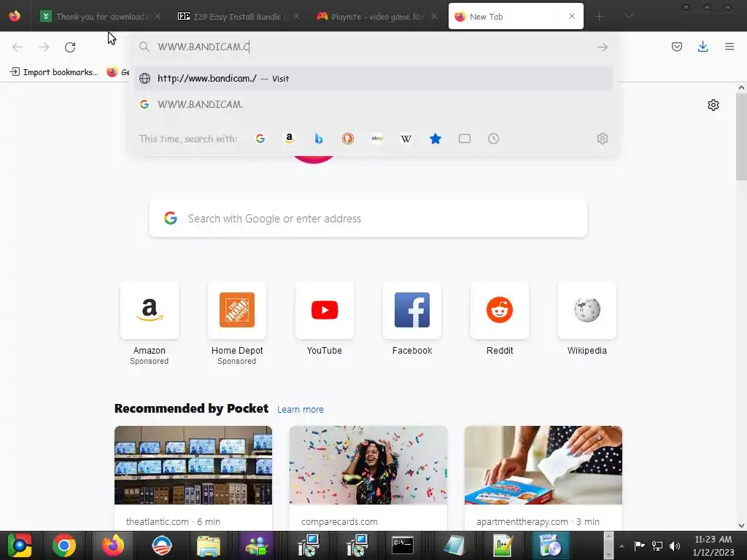This screenshot has width=747, height=560.
Task: Click the scroll up arrow of page
Action: 741,87
